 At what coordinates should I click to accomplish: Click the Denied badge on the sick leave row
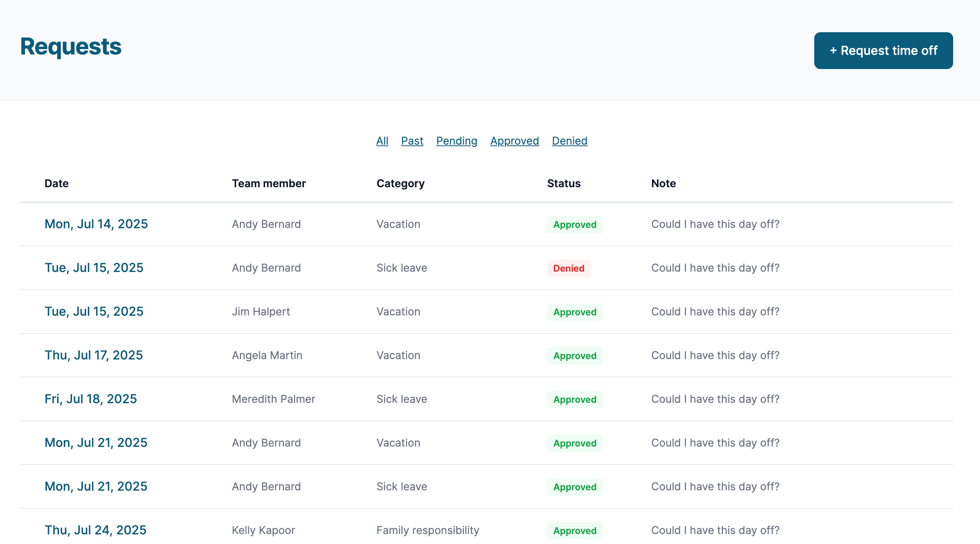click(x=569, y=268)
